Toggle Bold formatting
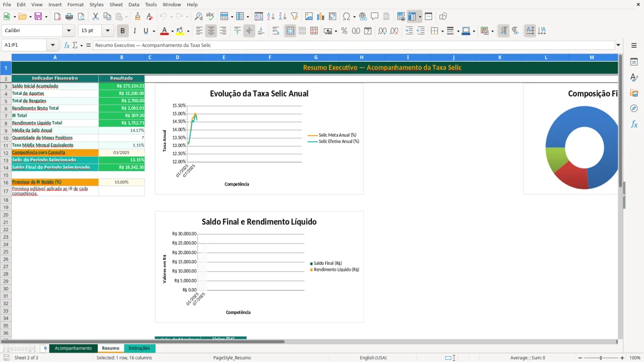This screenshot has width=644, height=362. click(122, 31)
